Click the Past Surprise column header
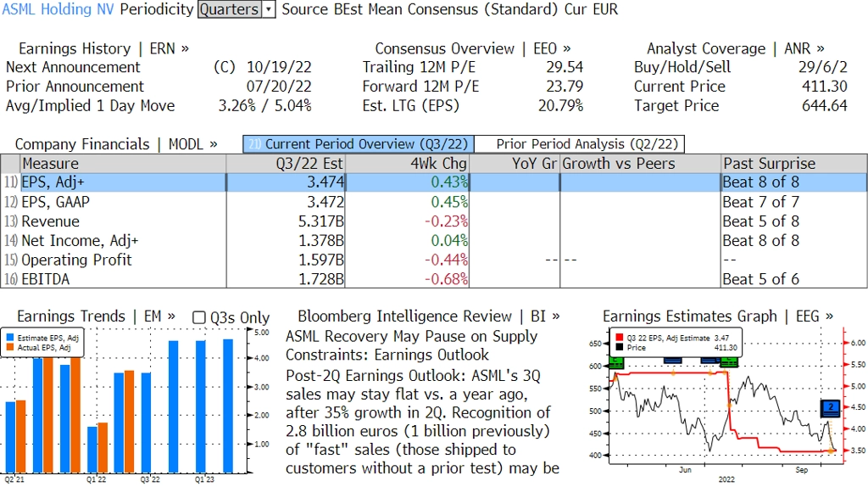 tap(794, 164)
